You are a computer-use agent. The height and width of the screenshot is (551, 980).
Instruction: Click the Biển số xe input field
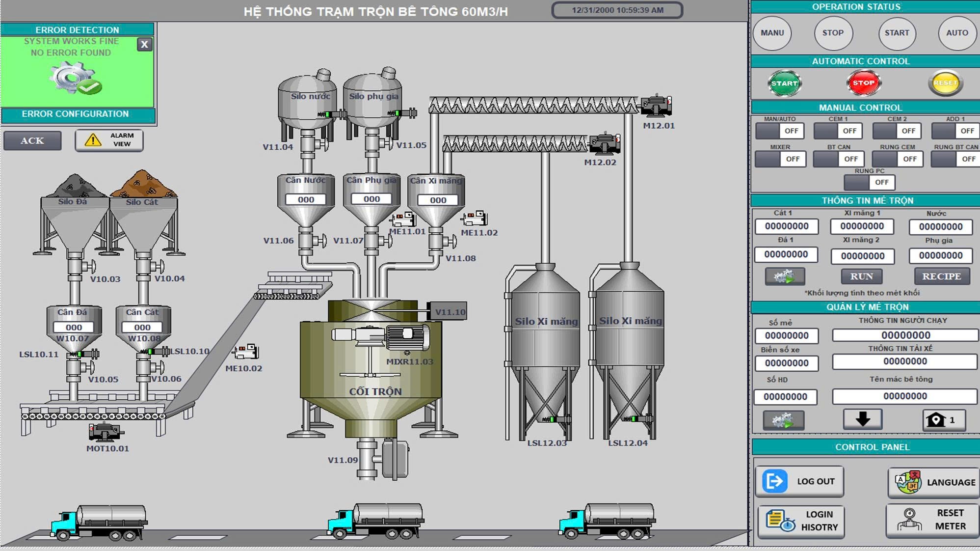pos(786,363)
